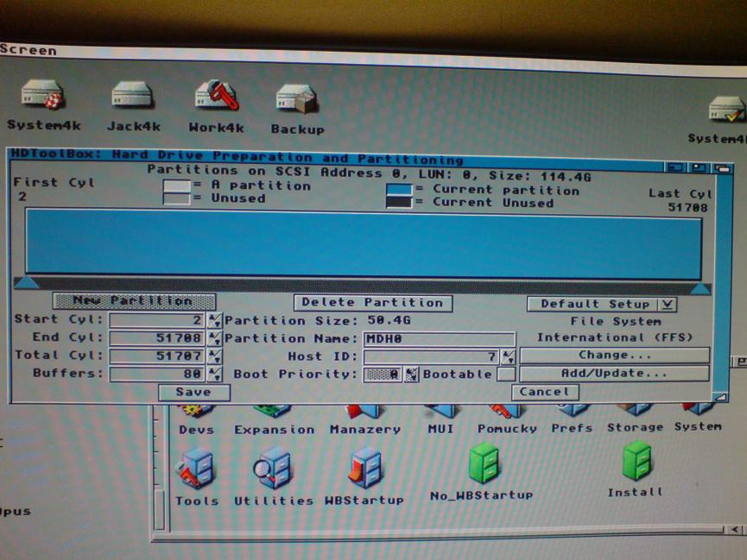This screenshot has width=747, height=560.
Task: Open the Tools drawer icon
Action: point(196,470)
